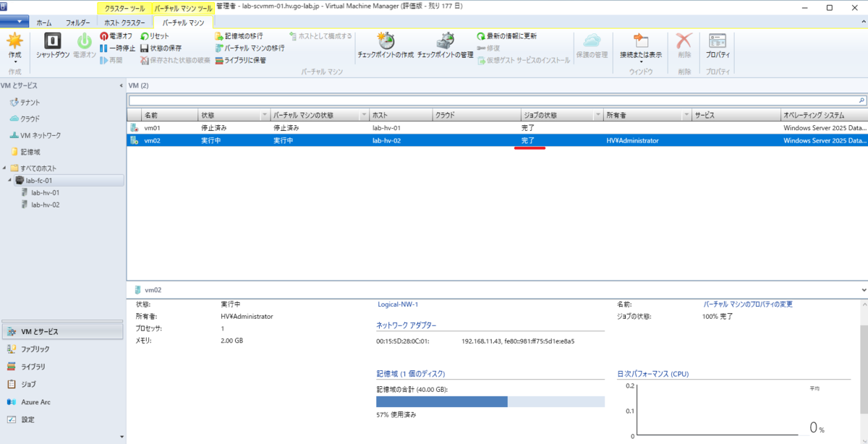Switch to バーチャル マシン tab
Viewport: 868px width, 444px height.
(184, 22)
